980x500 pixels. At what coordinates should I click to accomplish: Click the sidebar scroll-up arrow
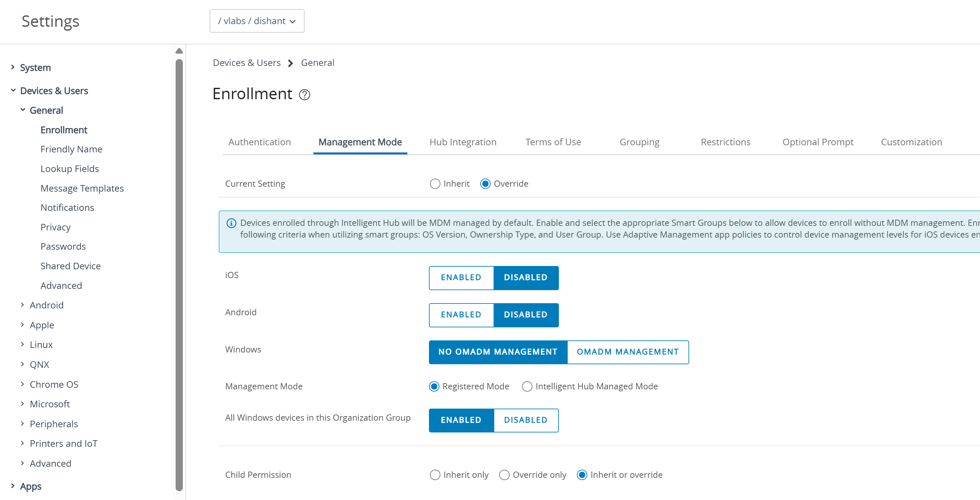tap(179, 51)
